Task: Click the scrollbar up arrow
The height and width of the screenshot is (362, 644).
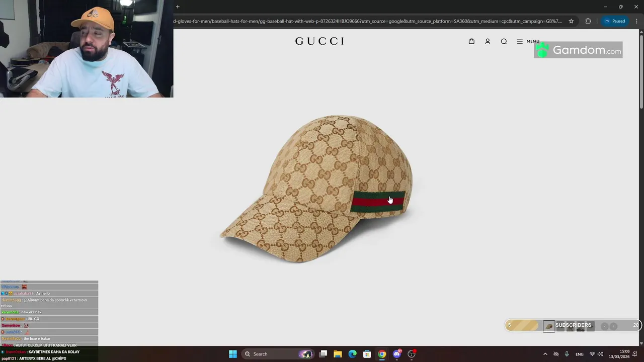Action: tap(641, 32)
